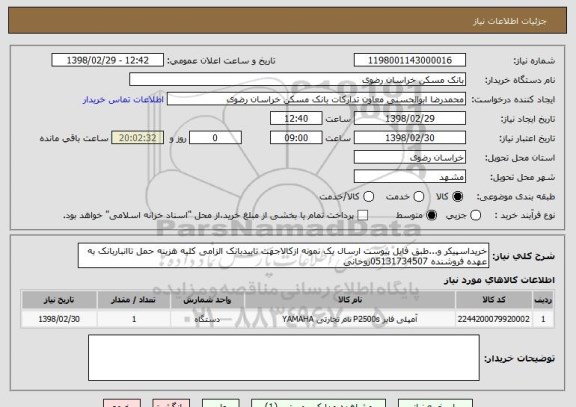Screen dimensions: 576x407
Task: Toggle the Islamic treasury payment checkbox
Action: [363, 216]
